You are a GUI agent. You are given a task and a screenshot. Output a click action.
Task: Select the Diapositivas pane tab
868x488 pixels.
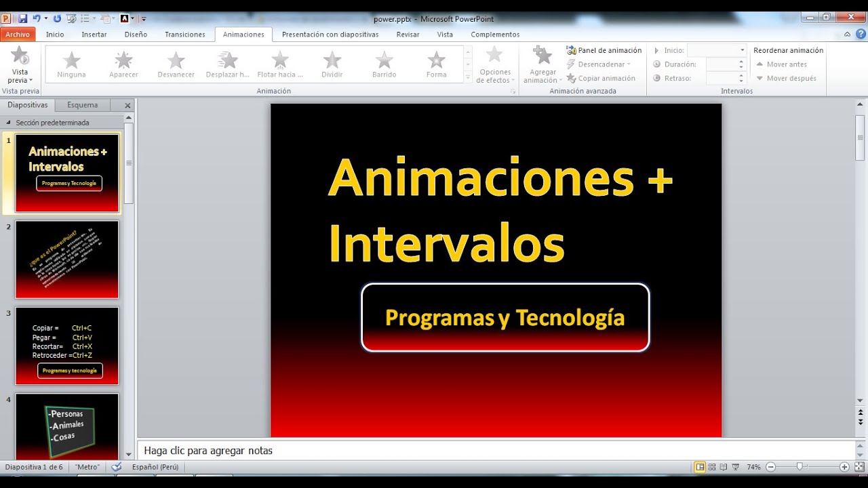(28, 105)
